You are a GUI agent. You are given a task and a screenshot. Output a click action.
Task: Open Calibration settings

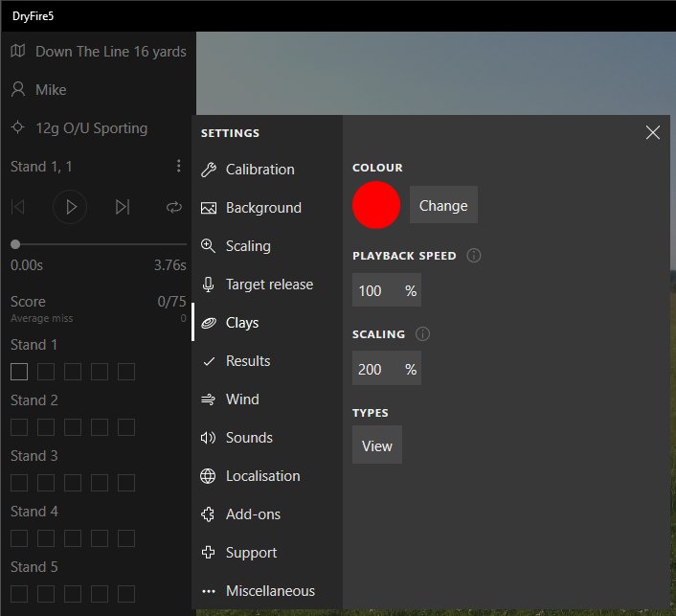click(259, 170)
